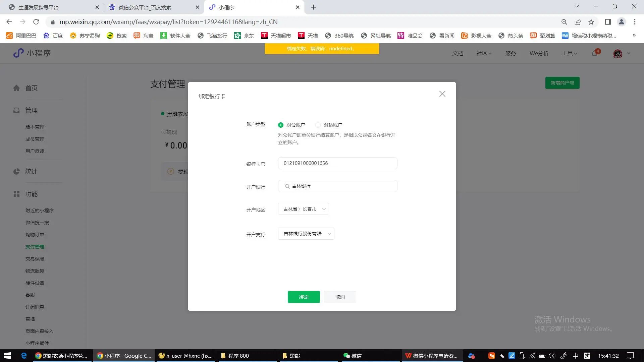Click the user avatar in header
The height and width of the screenshot is (362, 644).
618,53
